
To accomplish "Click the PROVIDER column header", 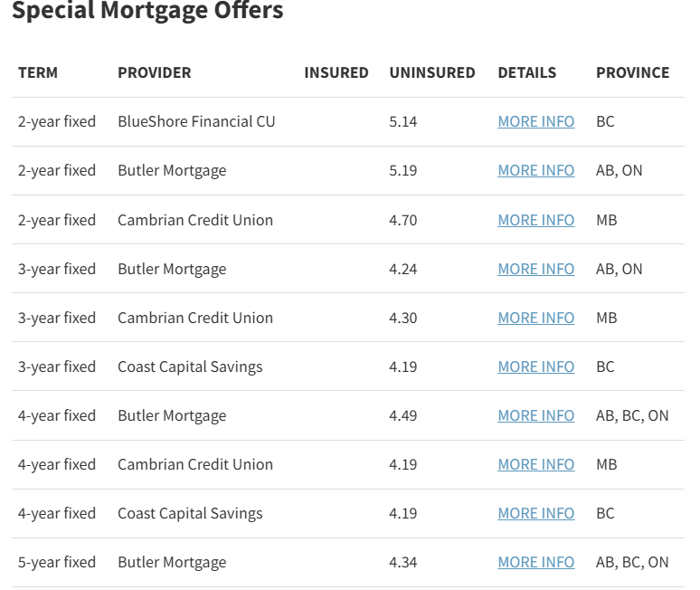I will tap(155, 72).
